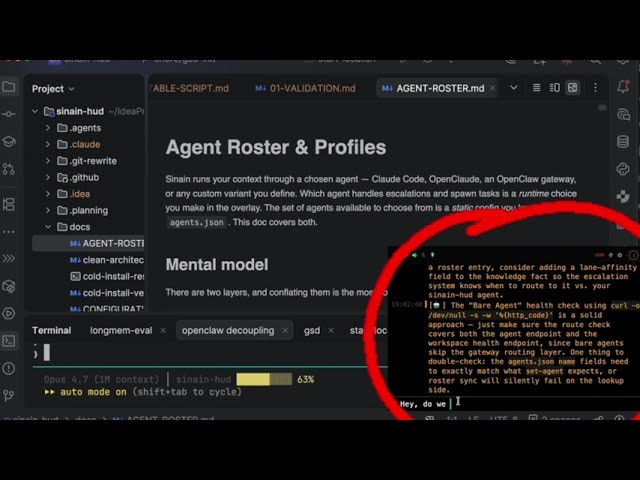Click the 'Agent Roster & Profiles' heading
The height and width of the screenshot is (480, 640).
point(276,147)
